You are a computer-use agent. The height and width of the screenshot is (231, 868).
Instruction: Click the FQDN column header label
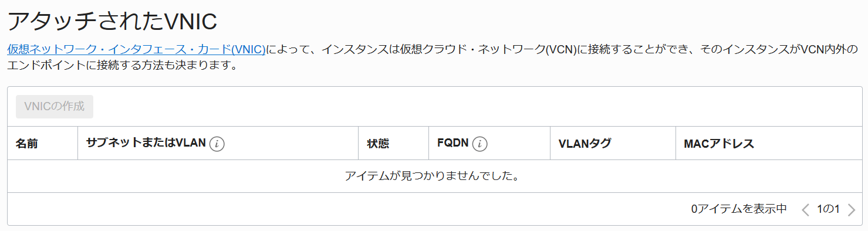coord(453,143)
